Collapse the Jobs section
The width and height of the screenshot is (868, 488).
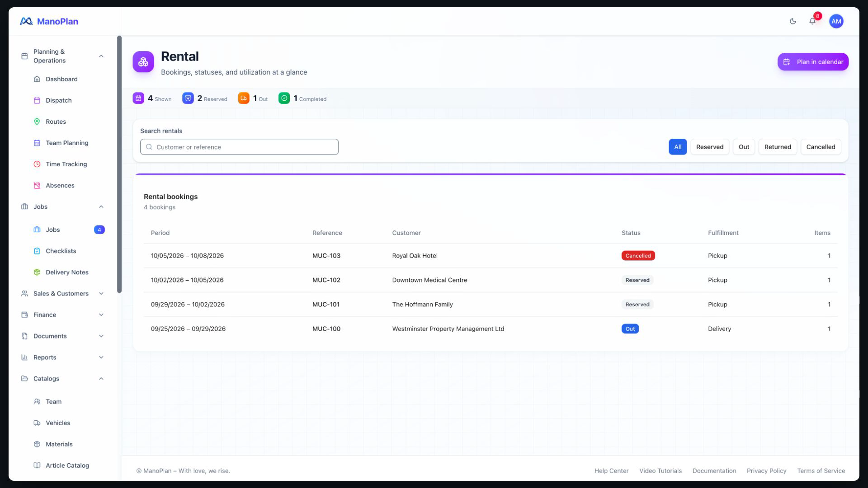[62, 206]
